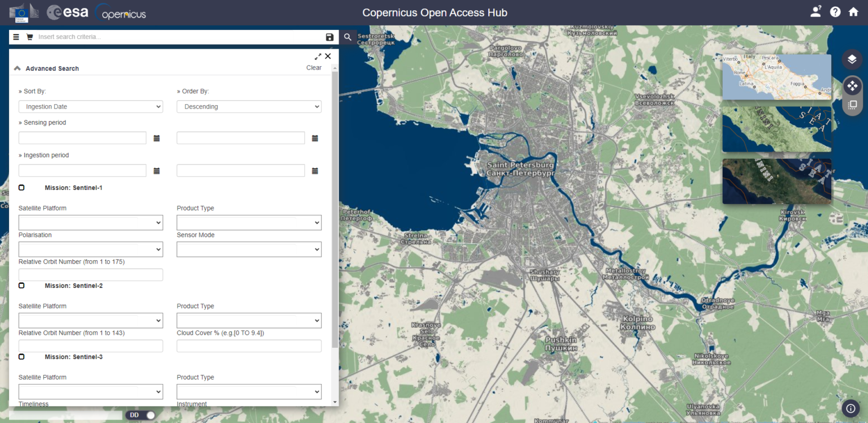This screenshot has height=423, width=868.
Task: Open calendar for Ingestion period start
Action: click(x=157, y=171)
